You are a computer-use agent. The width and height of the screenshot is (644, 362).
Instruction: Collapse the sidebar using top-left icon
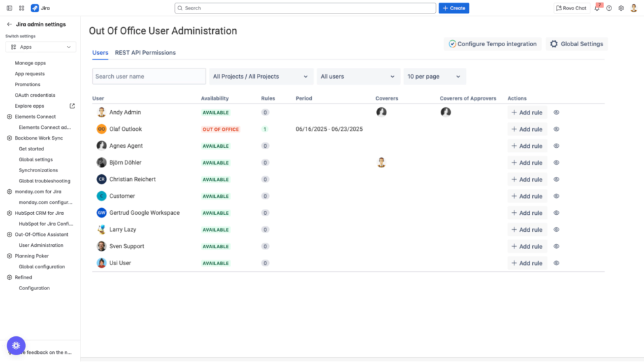(9, 8)
